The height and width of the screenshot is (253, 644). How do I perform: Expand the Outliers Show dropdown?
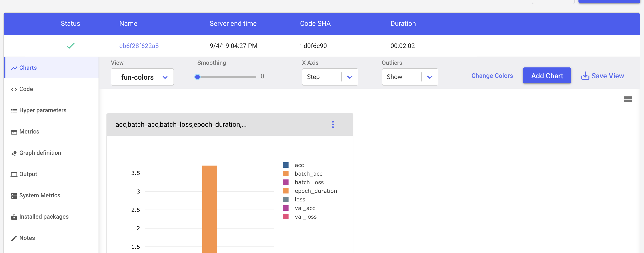pyautogui.click(x=410, y=77)
